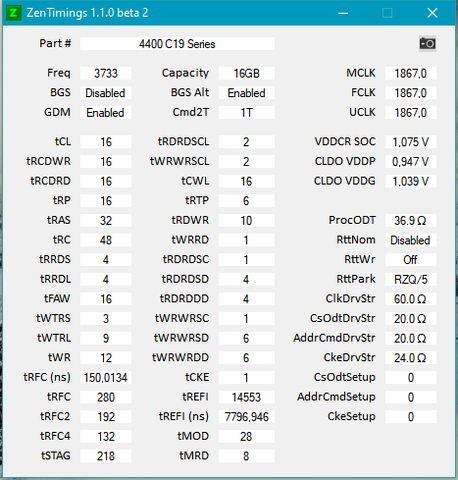This screenshot has width=458, height=480.
Task: Click the tMRD value 8
Action: (x=247, y=456)
